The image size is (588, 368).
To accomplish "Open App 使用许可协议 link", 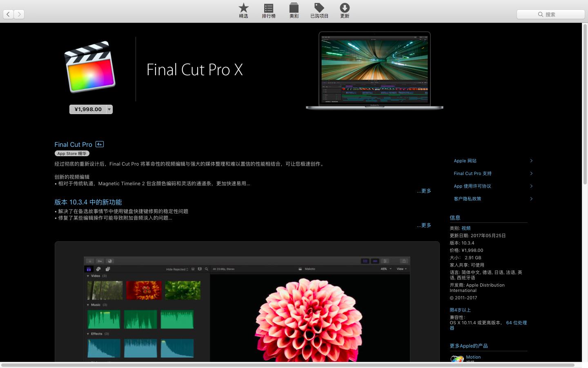I will pos(472,186).
